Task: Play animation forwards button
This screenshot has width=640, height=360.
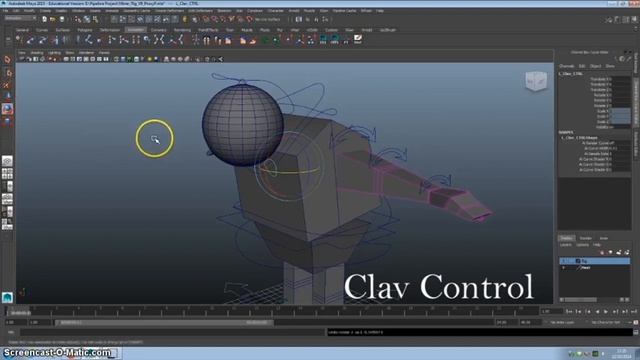Action: [x=606, y=311]
